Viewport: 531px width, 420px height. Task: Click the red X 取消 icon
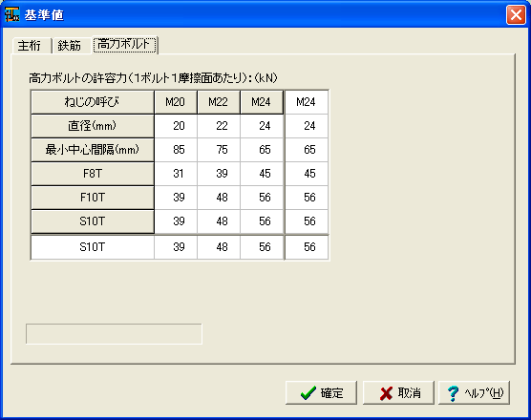click(386, 393)
